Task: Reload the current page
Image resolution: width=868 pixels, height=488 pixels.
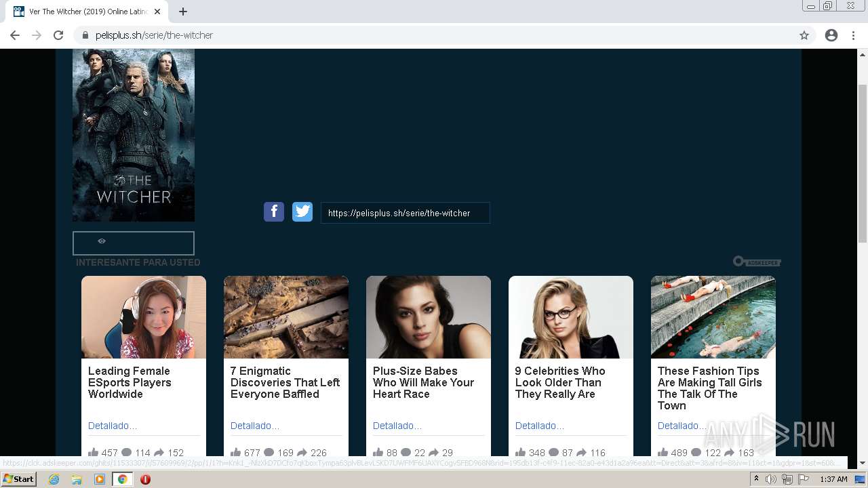Action: (58, 35)
